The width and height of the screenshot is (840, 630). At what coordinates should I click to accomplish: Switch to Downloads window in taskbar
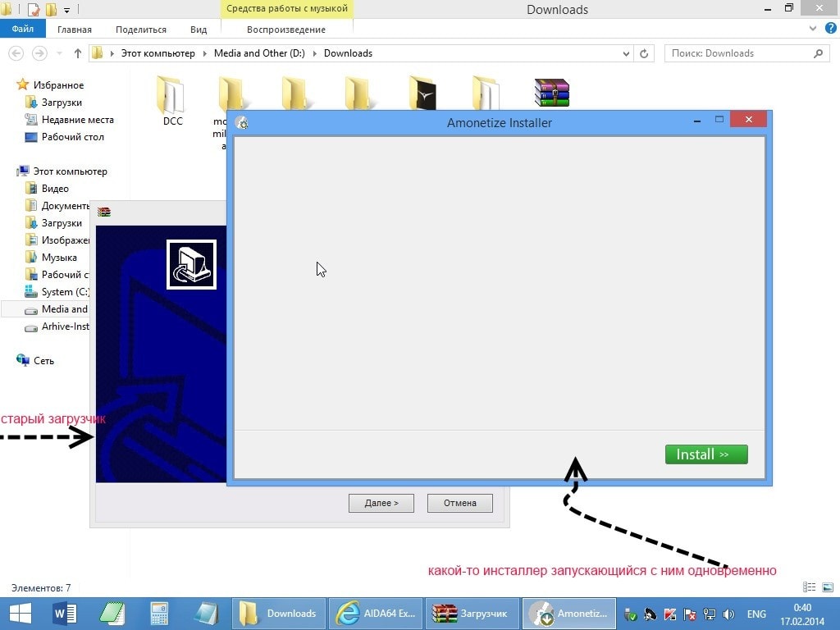279,614
